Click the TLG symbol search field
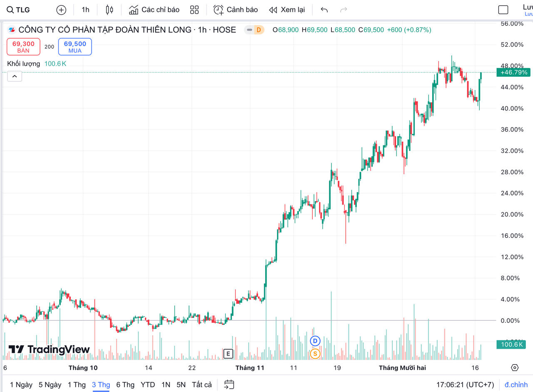The height and width of the screenshot is (392, 533). coord(19,10)
